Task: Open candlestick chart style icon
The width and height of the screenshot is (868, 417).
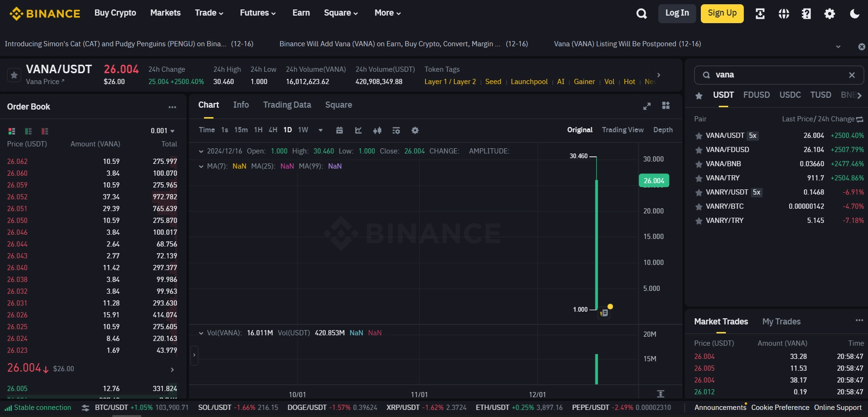Action: (x=377, y=130)
